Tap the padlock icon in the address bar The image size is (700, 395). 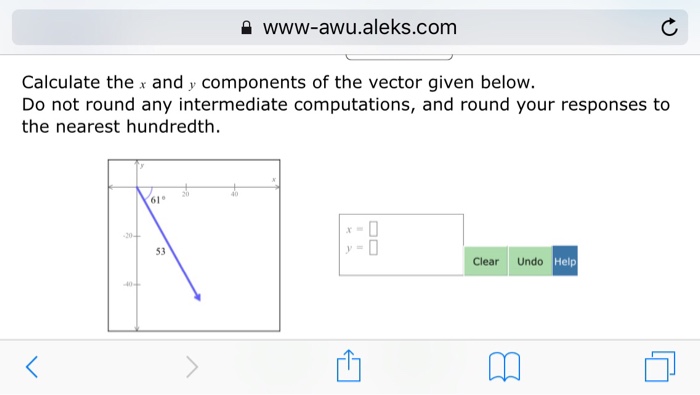pyautogui.click(x=246, y=28)
